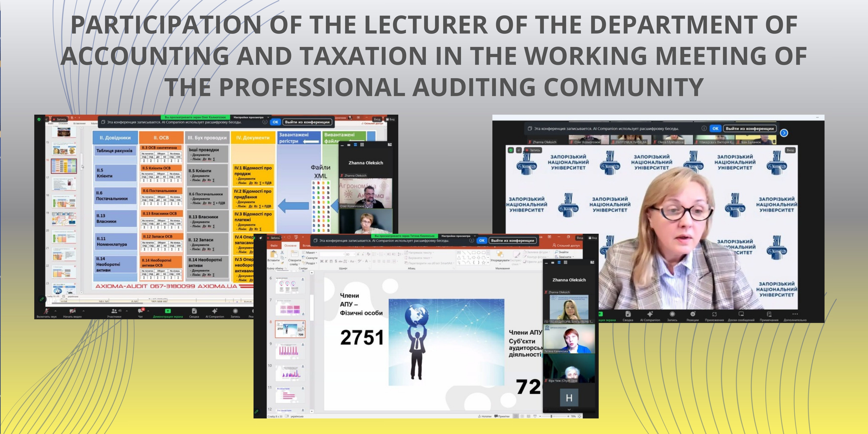The height and width of the screenshot is (434, 868).
Task: Toggle microphone with Включить звук
Action: coord(46,311)
